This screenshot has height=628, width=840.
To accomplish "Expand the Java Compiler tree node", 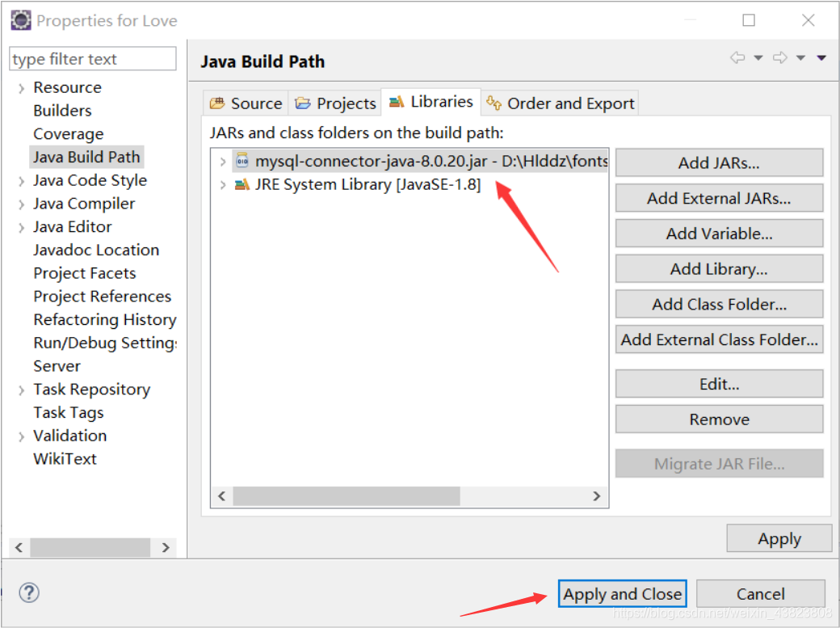I will 21,204.
